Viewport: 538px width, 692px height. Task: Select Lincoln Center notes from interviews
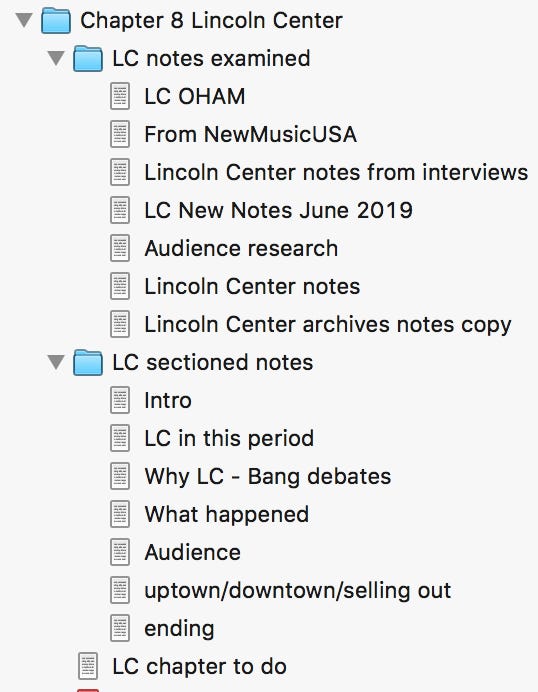point(336,172)
